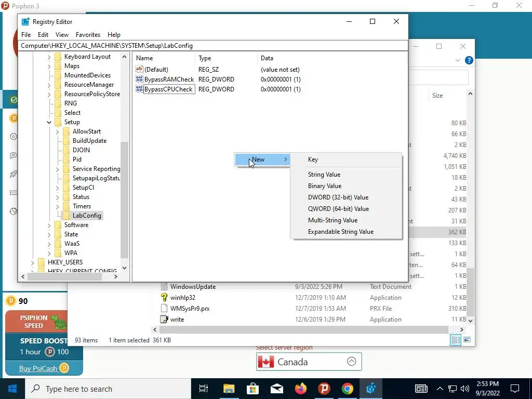The image size is (532, 399).
Task: Select the (Default) string value icon
Action: point(139,70)
